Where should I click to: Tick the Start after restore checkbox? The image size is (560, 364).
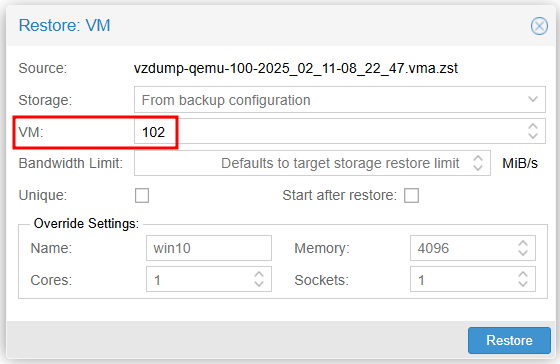point(411,195)
